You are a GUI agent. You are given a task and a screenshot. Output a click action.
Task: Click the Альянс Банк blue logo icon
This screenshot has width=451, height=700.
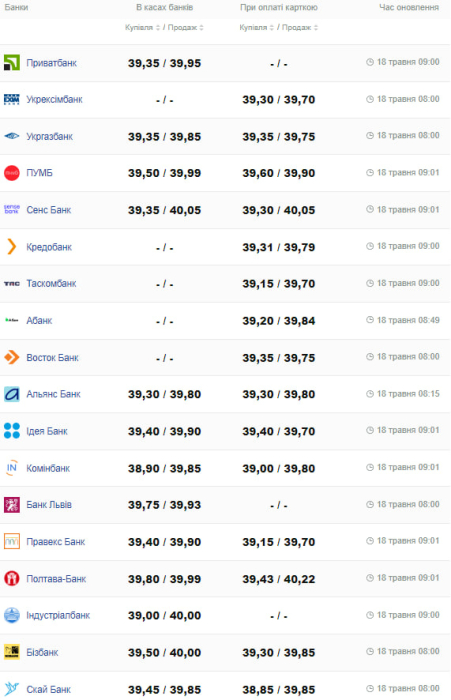click(12, 394)
